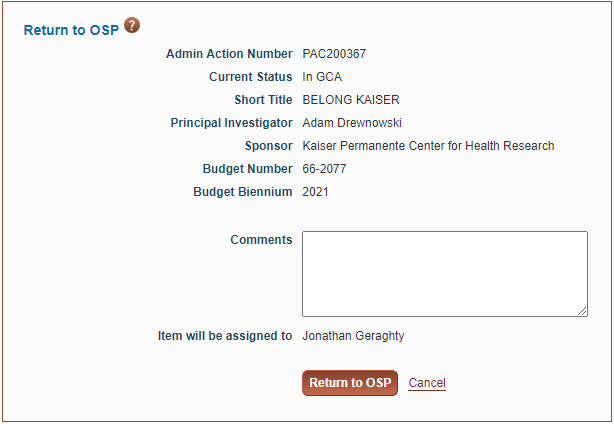
Task: Click the Current Status label
Action: tap(250, 77)
